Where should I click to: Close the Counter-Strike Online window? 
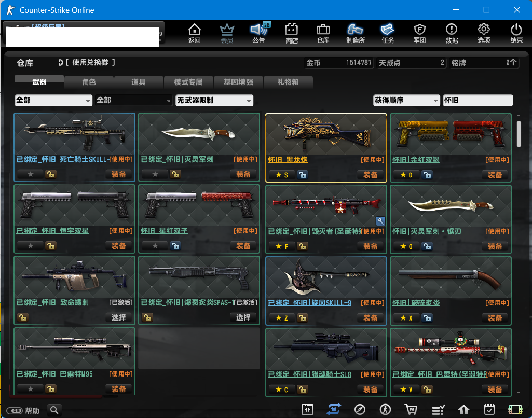(517, 10)
